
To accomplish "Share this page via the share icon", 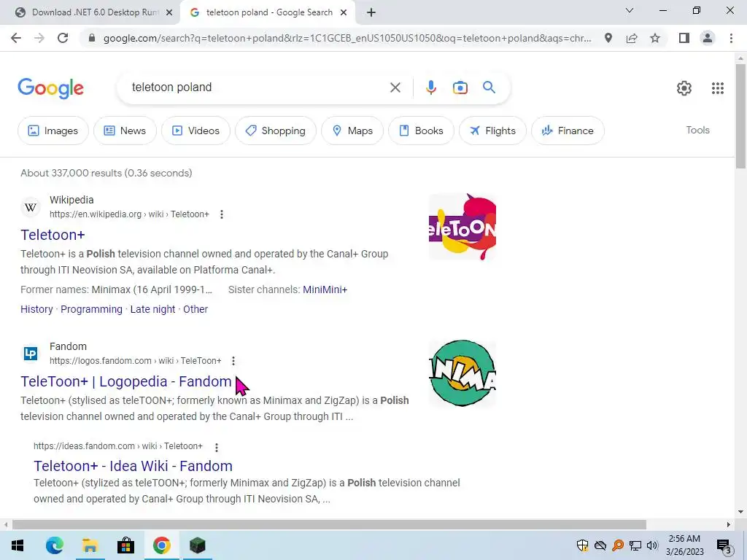I will [x=632, y=38].
